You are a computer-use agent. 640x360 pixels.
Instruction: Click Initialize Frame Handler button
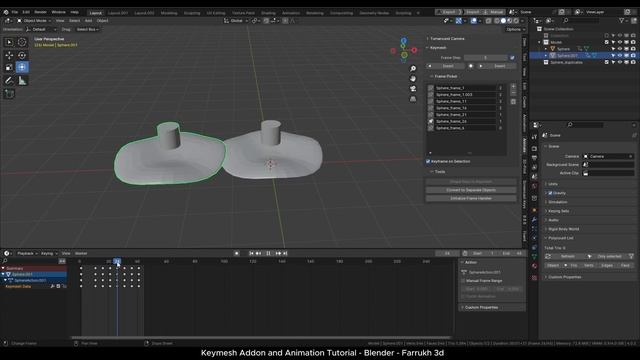[471, 198]
